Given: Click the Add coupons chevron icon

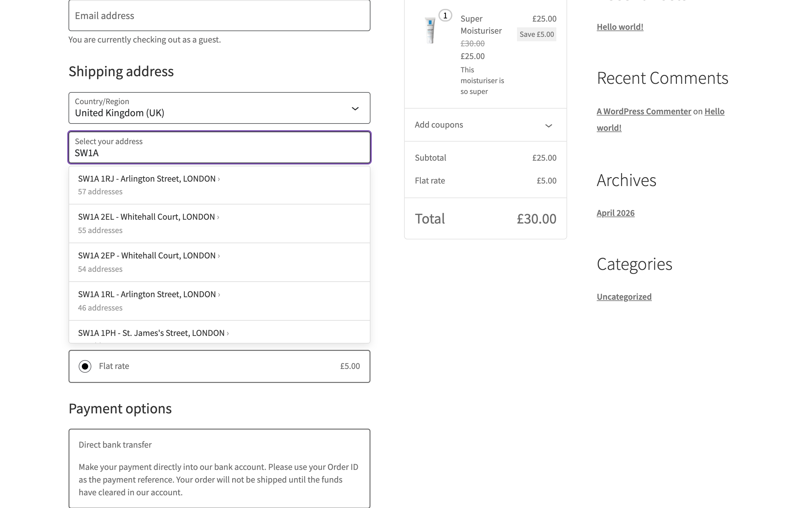Looking at the screenshot, I should pyautogui.click(x=549, y=126).
